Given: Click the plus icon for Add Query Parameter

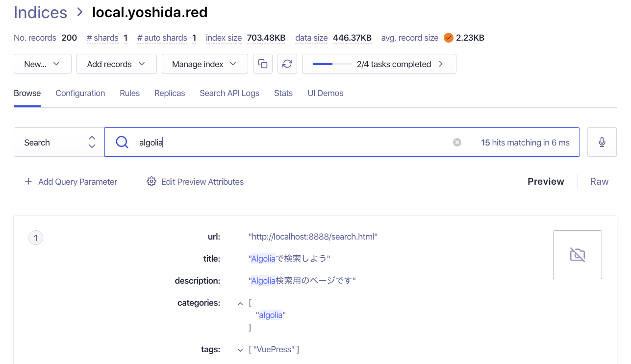Looking at the screenshot, I should tap(28, 182).
